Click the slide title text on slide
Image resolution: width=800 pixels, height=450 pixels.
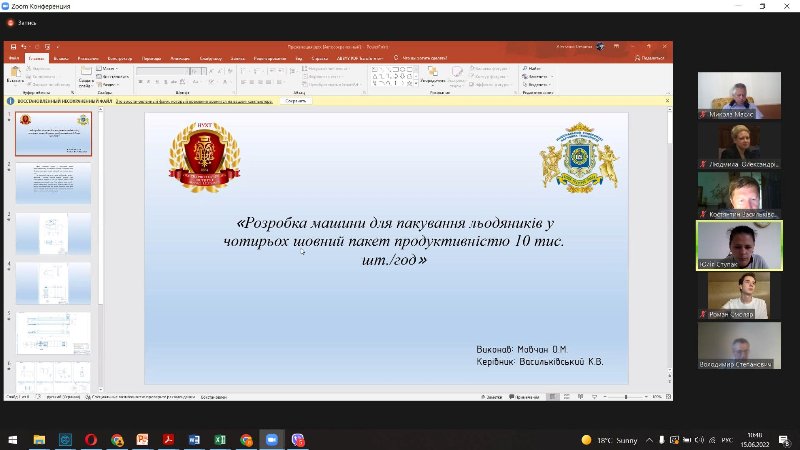(393, 241)
